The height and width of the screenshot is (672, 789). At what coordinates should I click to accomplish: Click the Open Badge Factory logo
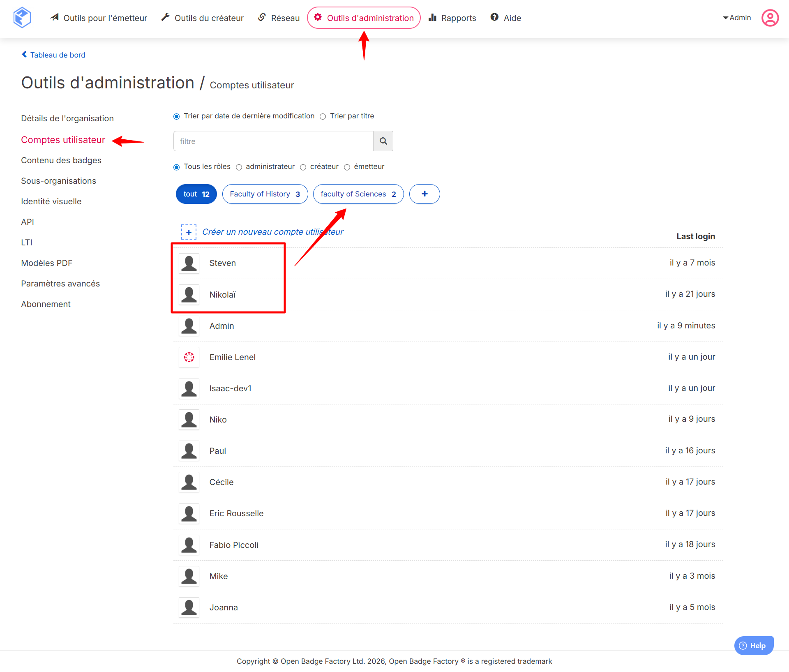(x=22, y=18)
